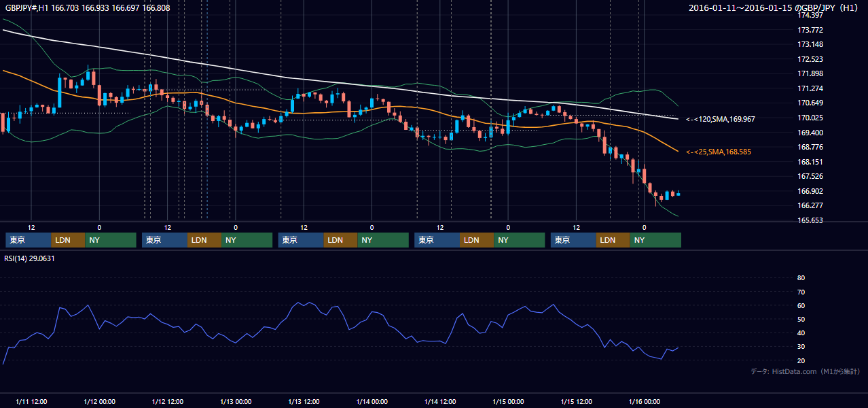Select the LDN session box for 1/11
Viewport: 868px width, 408px height.
69,240
